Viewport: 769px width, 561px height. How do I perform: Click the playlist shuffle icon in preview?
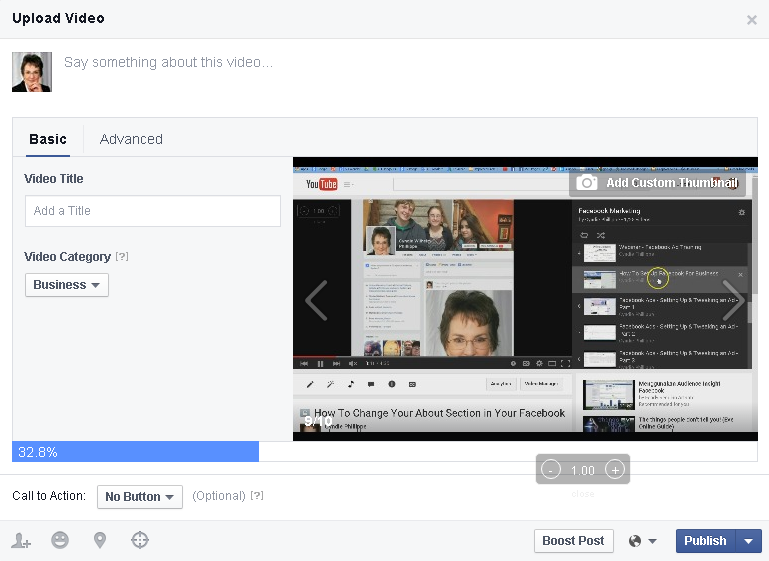[601, 235]
